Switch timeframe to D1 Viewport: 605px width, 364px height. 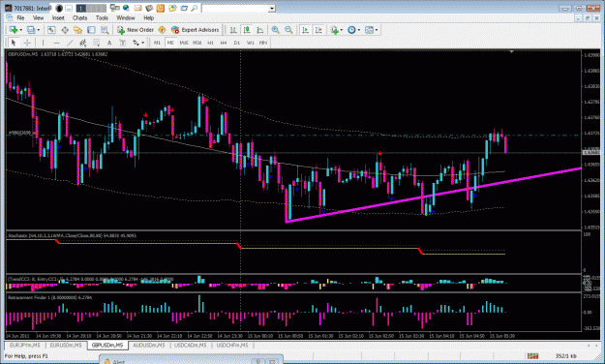pos(237,43)
